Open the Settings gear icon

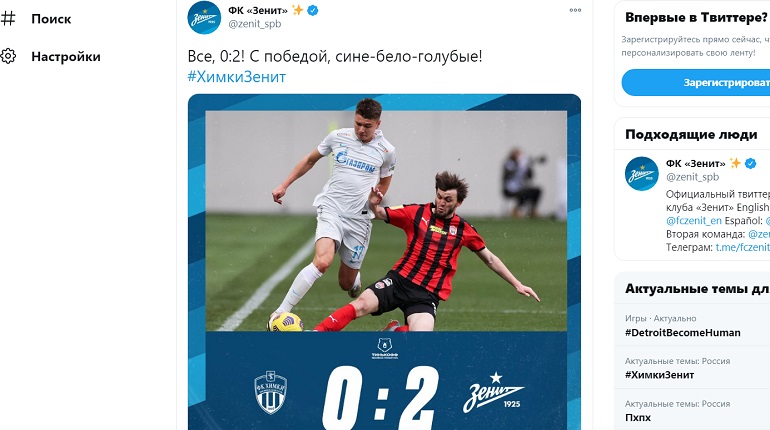coord(8,56)
